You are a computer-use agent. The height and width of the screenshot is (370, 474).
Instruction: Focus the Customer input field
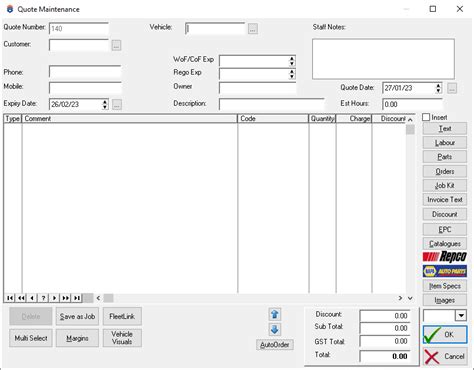point(79,45)
